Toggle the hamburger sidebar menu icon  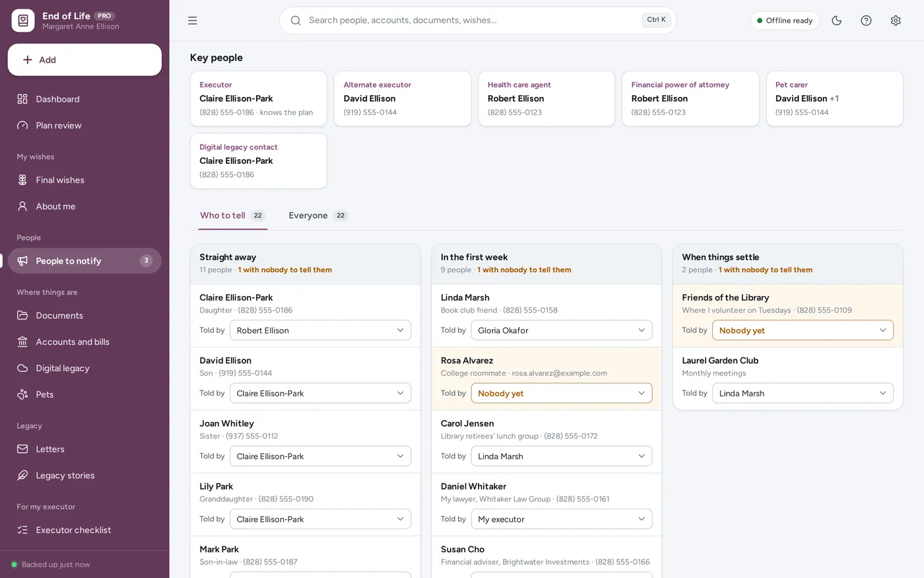[x=192, y=20]
